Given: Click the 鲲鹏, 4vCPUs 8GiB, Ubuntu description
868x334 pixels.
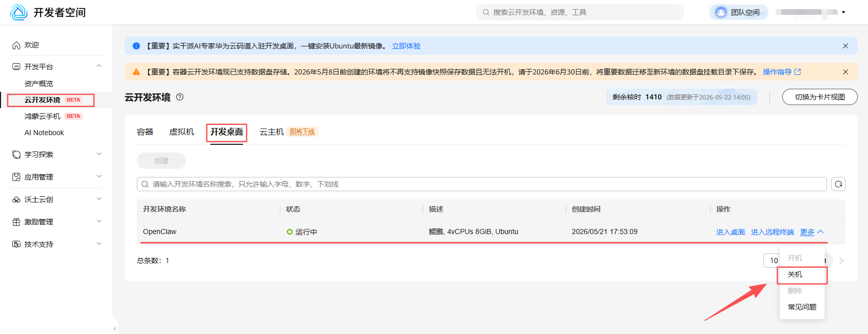Looking at the screenshot, I should [473, 232].
